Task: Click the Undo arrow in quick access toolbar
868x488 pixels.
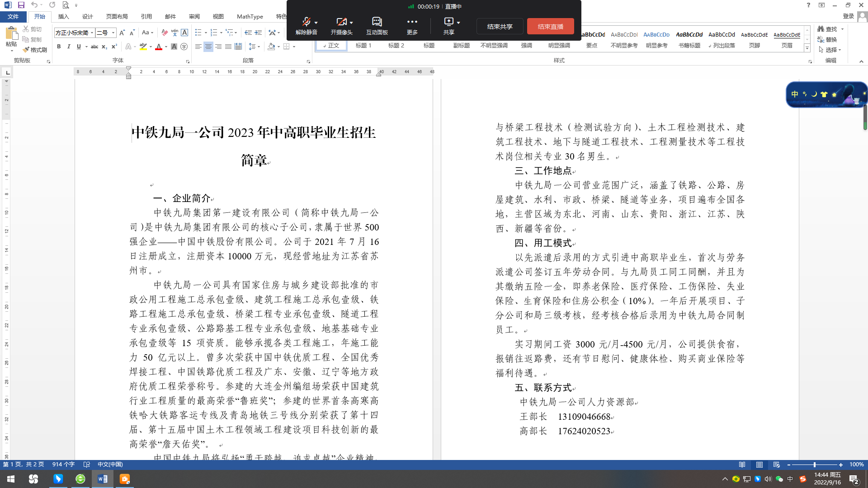Action: pos(34,5)
